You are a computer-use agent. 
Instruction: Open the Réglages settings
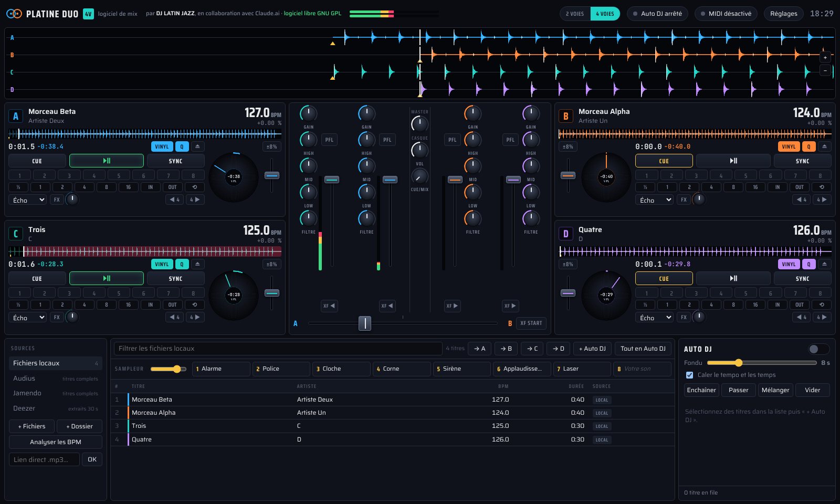(783, 14)
